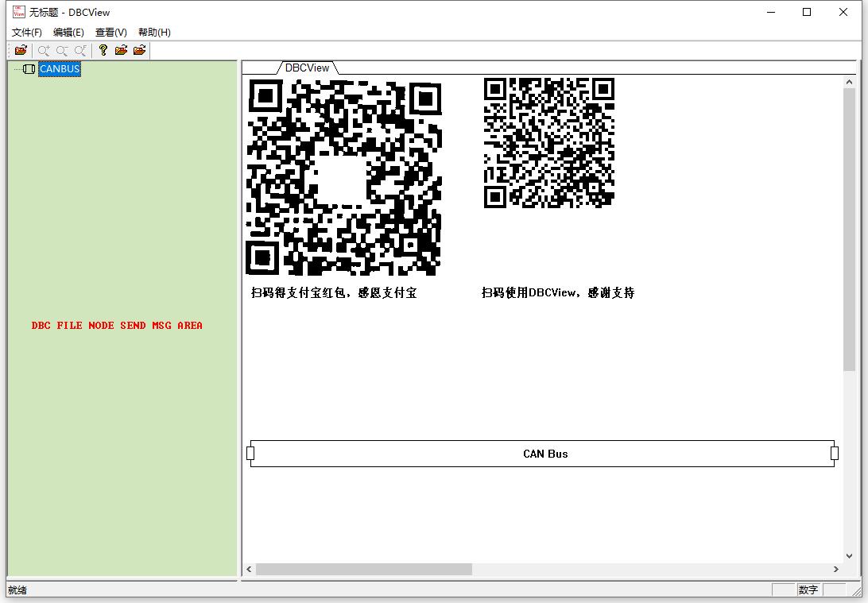Click the DBCView app icon in the title bar
Image resolution: width=868 pixels, height=603 pixels.
click(19, 12)
